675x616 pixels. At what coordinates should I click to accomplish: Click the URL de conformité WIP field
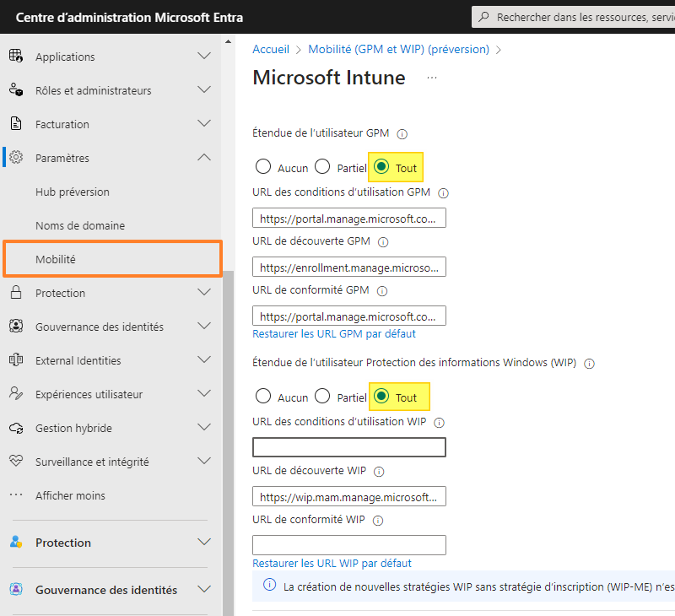[x=348, y=544]
